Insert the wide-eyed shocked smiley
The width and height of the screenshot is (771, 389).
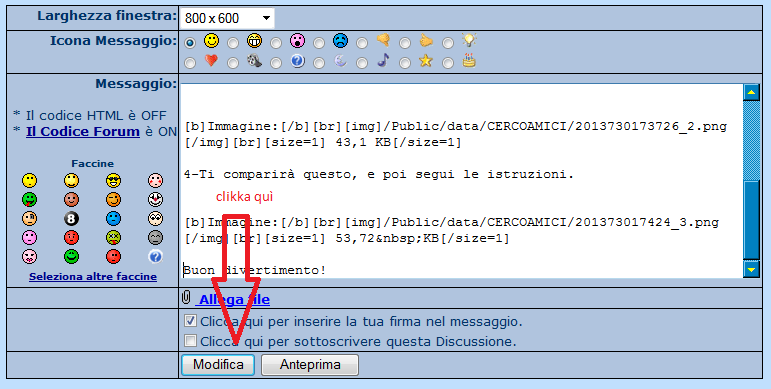click(155, 218)
